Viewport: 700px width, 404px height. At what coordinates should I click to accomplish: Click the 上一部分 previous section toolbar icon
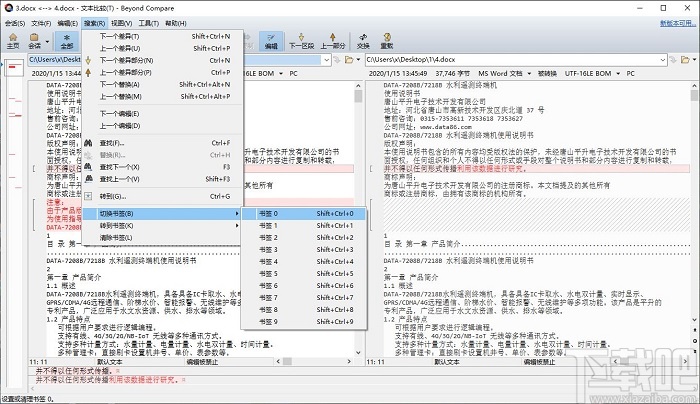333,41
